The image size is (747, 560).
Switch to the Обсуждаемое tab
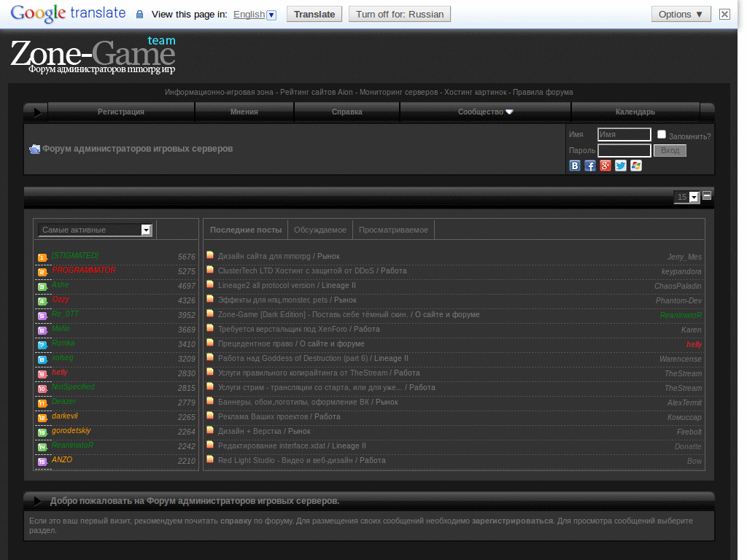click(320, 230)
